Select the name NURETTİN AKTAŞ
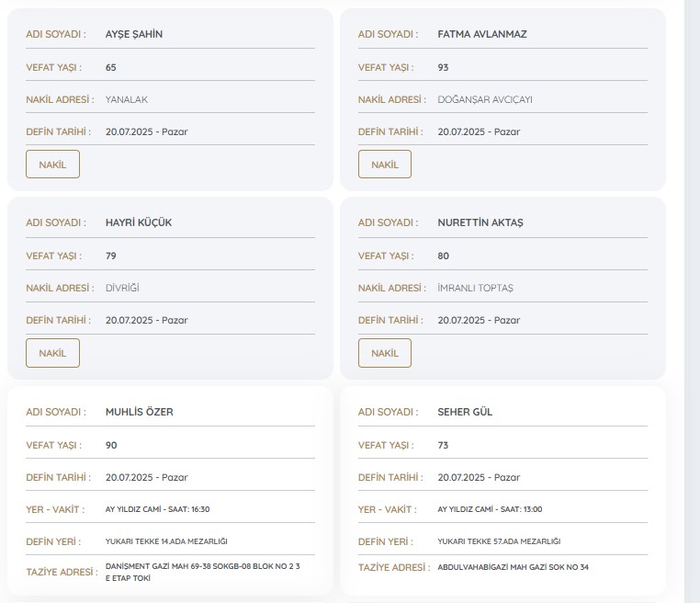Screen dimensions: 700x603 point(480,223)
